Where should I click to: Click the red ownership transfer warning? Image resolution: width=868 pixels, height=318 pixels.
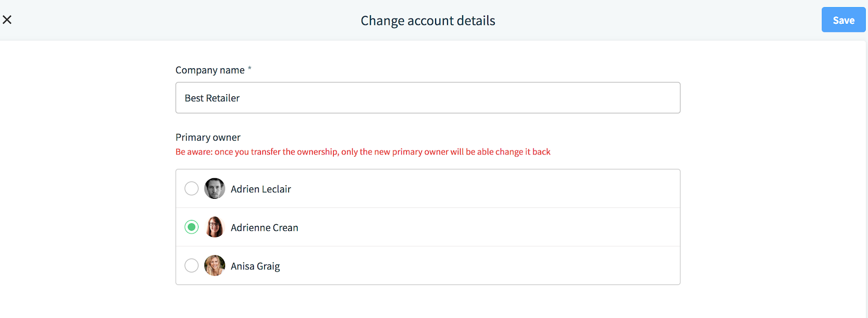coord(363,152)
